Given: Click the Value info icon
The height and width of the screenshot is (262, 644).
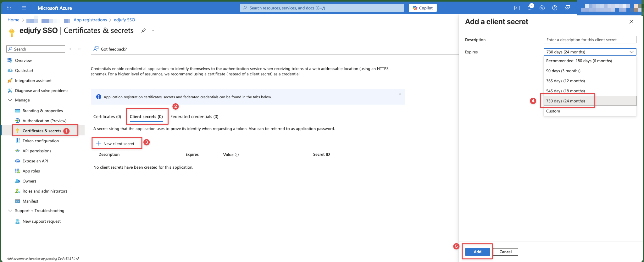Looking at the screenshot, I should pos(237,155).
